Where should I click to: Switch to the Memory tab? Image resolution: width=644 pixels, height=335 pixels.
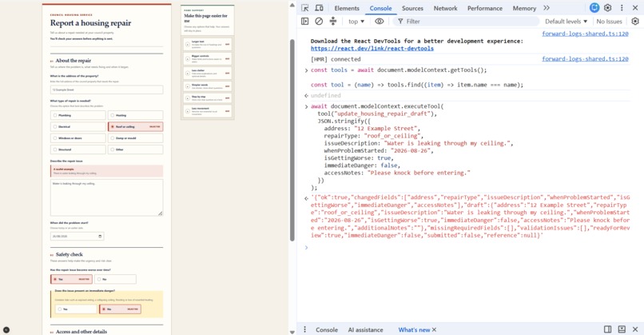pyautogui.click(x=524, y=8)
